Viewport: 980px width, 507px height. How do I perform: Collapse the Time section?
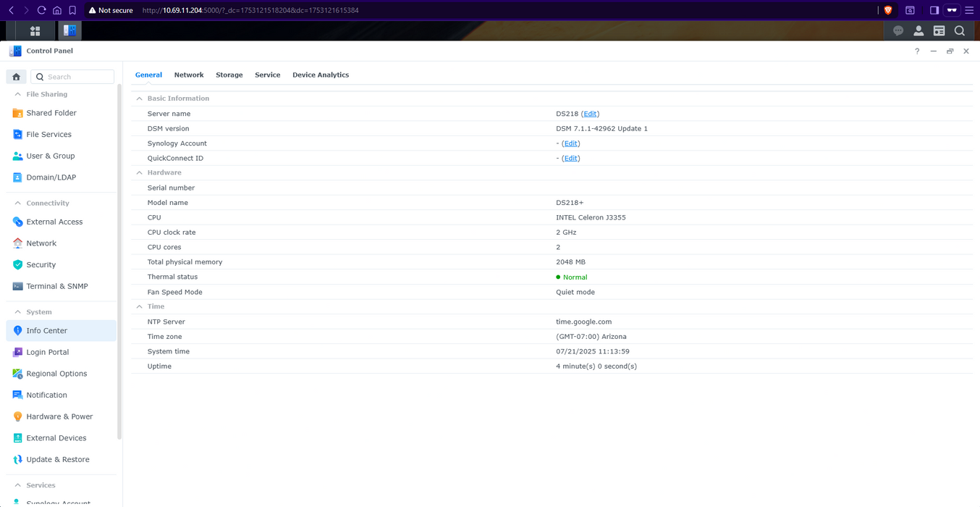(x=140, y=306)
